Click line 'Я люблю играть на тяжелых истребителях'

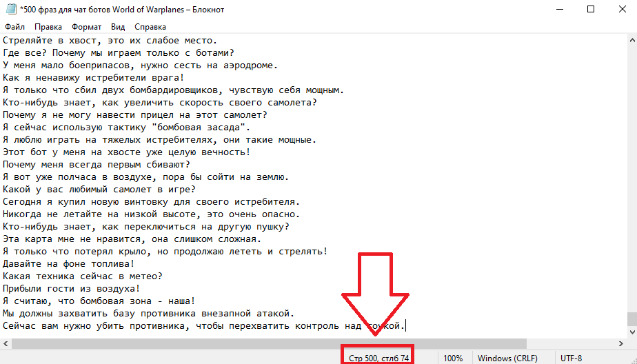click(160, 140)
